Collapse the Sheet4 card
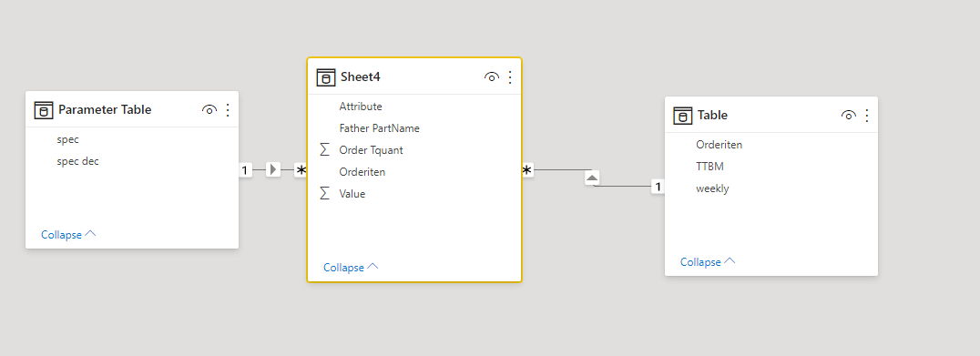This screenshot has width=980, height=356. pos(351,268)
